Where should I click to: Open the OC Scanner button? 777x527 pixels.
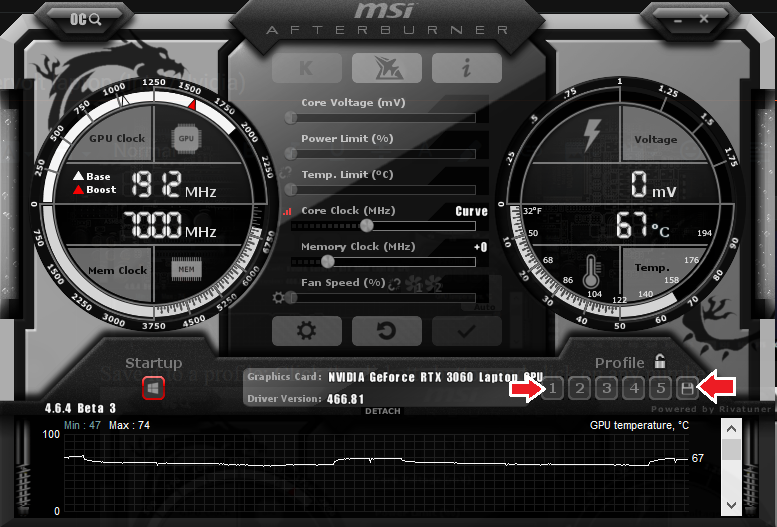click(85, 19)
